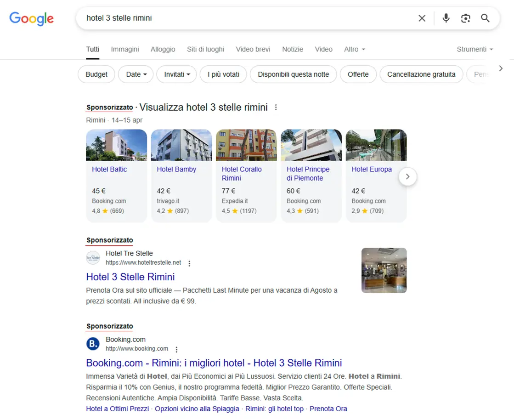Click the https://www.hoteltrestelle.net URL
This screenshot has height=420, width=514.
click(x=143, y=263)
